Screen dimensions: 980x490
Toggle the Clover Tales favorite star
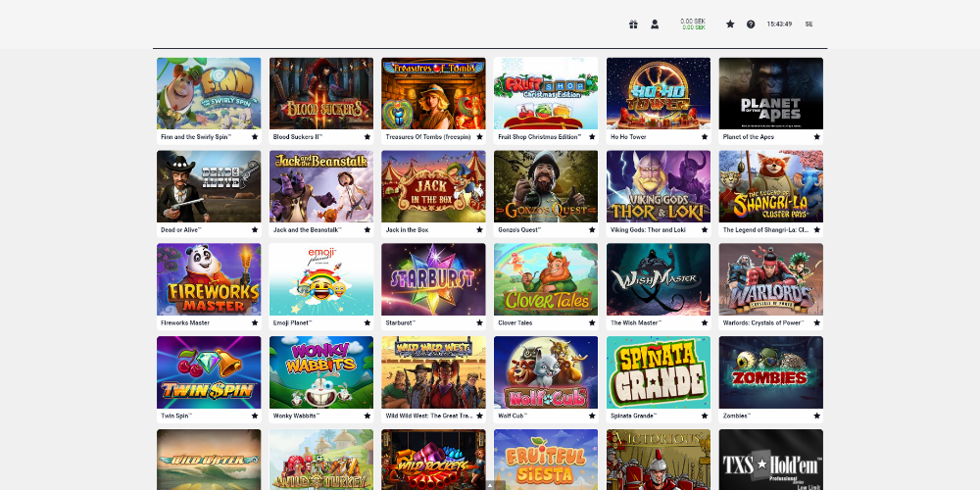pyautogui.click(x=592, y=323)
